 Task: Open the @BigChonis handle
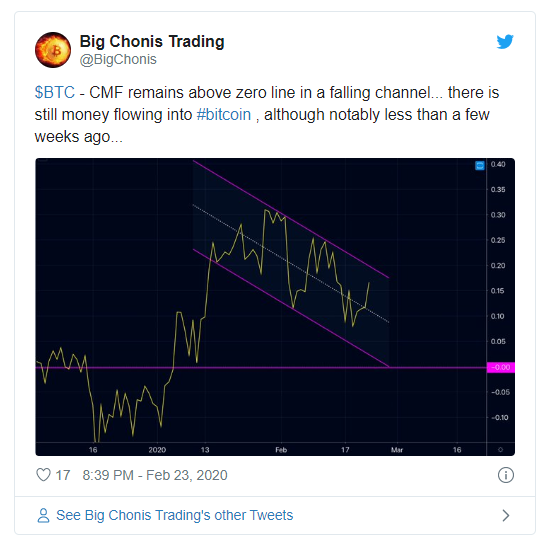(x=118, y=59)
